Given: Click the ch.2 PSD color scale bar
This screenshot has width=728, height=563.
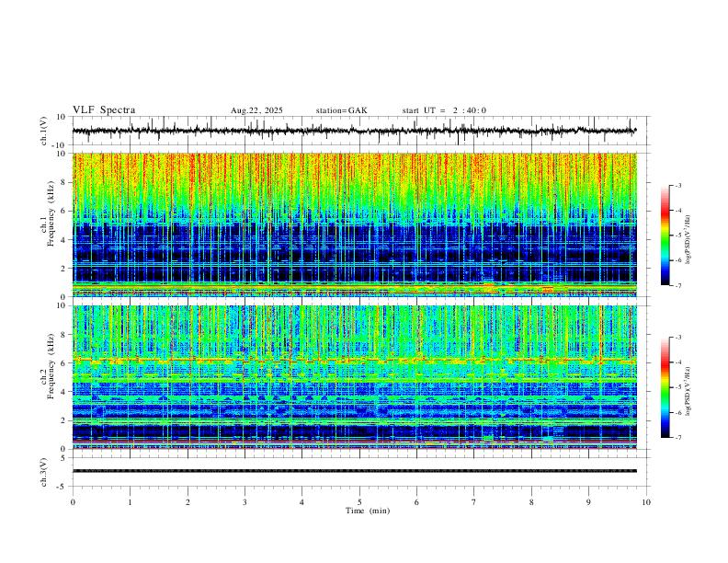Looking at the screenshot, I should click(x=665, y=387).
